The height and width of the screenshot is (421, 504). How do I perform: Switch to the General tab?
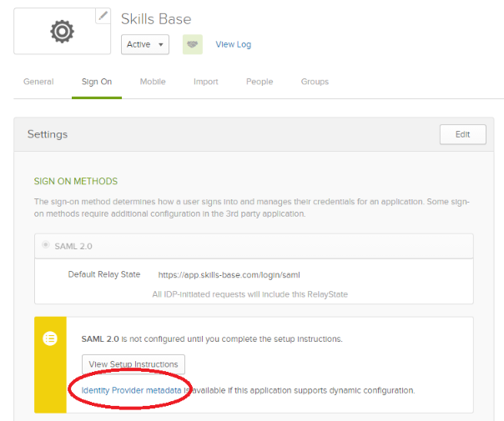coord(38,82)
